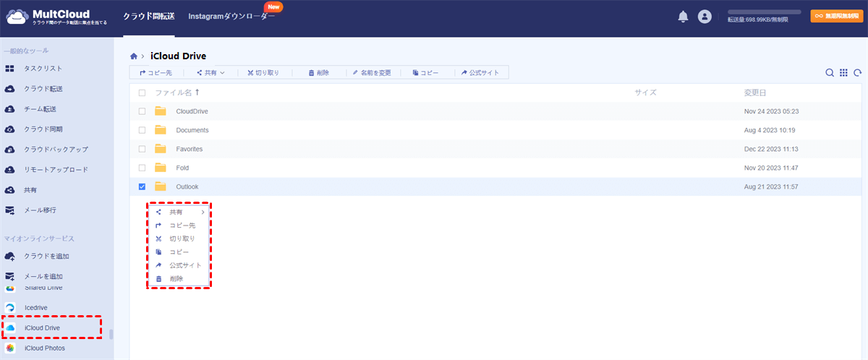Viewport: 868px width, 360px height.
Task: Click the クラウド同期 sync icon
Action: coord(10,129)
